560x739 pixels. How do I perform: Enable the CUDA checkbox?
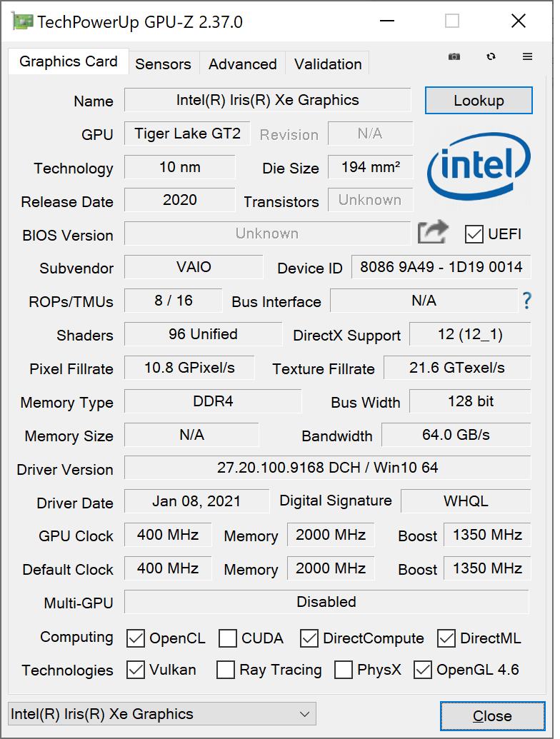tap(228, 638)
